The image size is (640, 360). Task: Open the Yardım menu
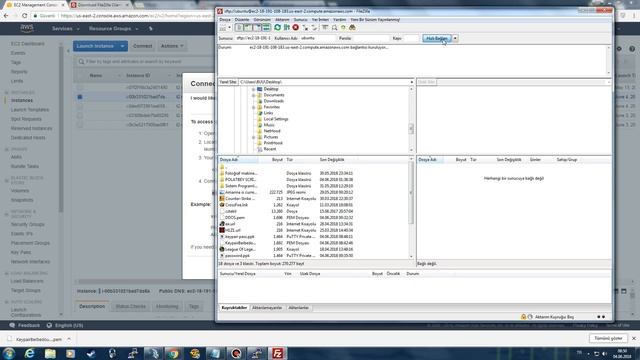pos(340,20)
